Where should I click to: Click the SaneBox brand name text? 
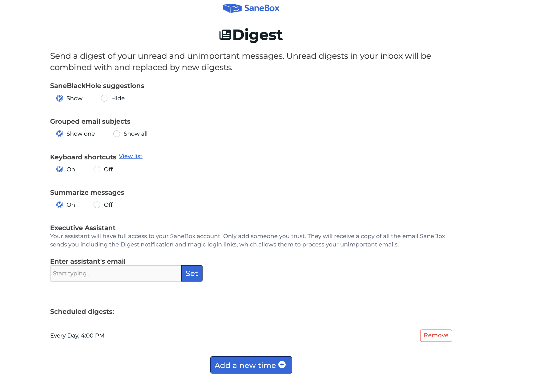[x=262, y=8]
